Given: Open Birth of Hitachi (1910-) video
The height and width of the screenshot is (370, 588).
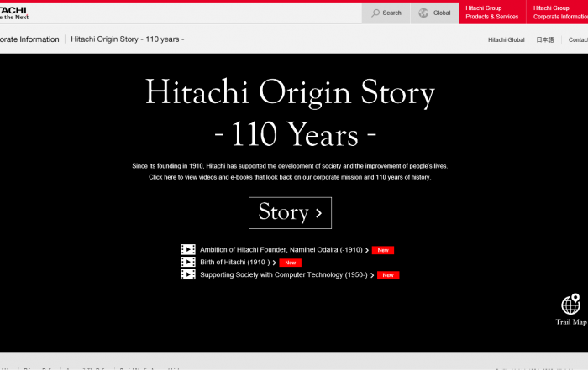Looking at the screenshot, I should tap(234, 262).
